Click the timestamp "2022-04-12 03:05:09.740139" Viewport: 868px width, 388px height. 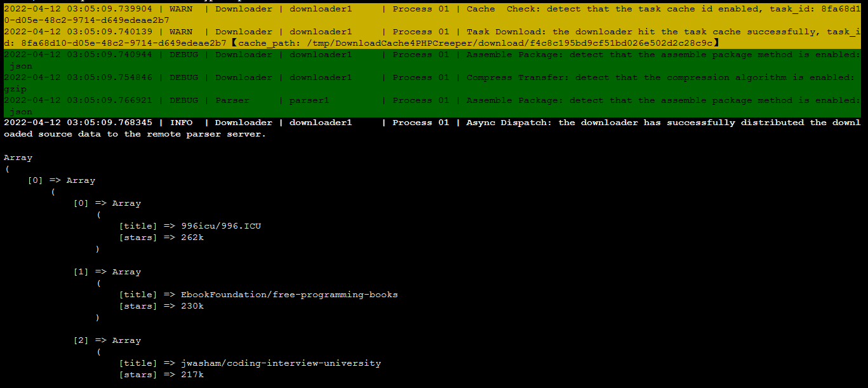79,32
